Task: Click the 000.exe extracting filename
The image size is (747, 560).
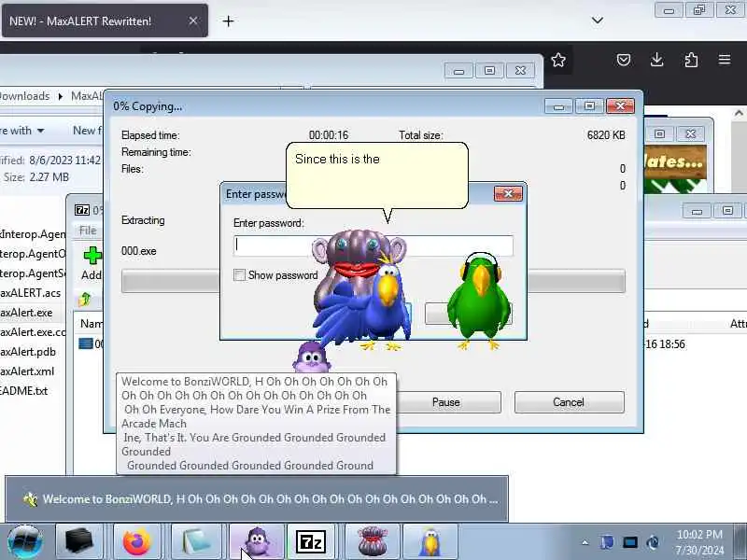Action: pos(138,251)
